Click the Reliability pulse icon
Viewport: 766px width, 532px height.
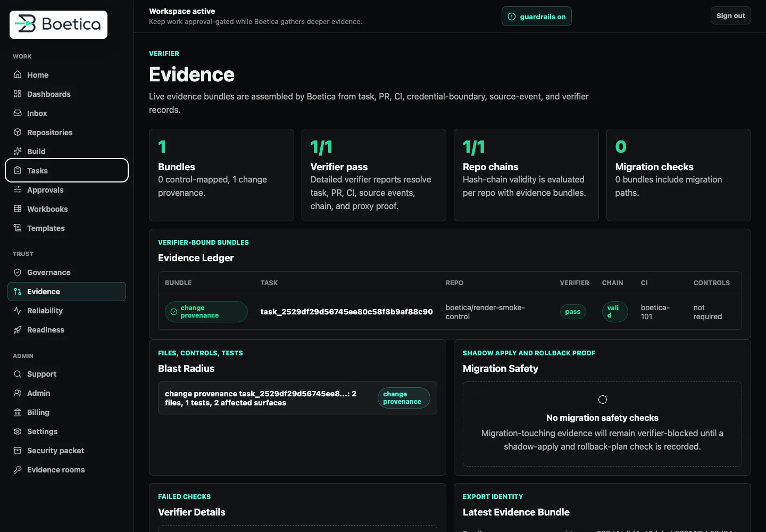pyautogui.click(x=18, y=311)
